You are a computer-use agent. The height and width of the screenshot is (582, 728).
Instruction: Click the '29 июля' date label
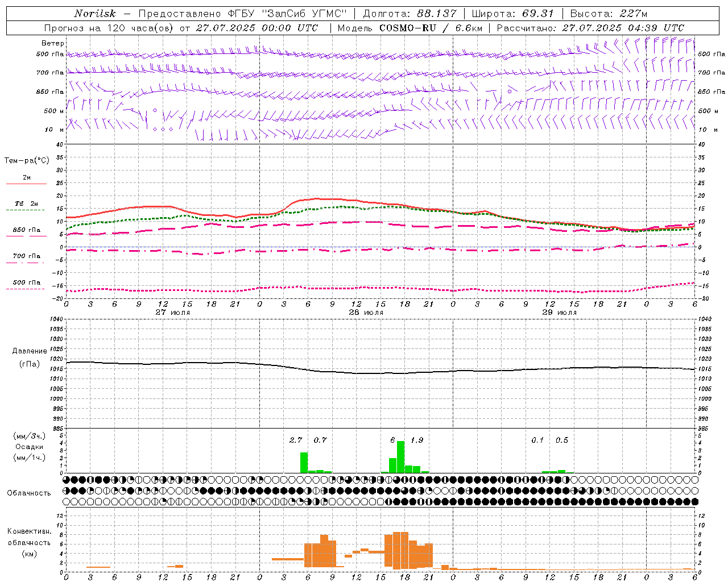(560, 313)
